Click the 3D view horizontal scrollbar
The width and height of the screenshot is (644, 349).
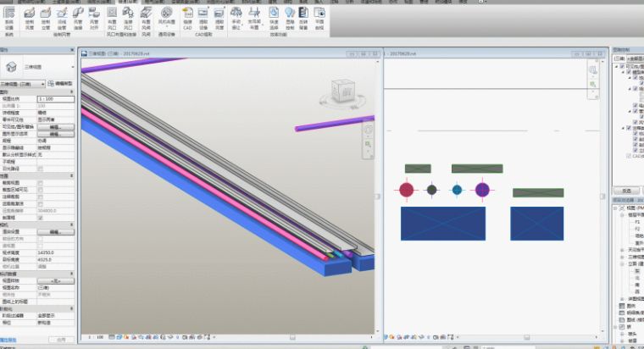click(292, 337)
